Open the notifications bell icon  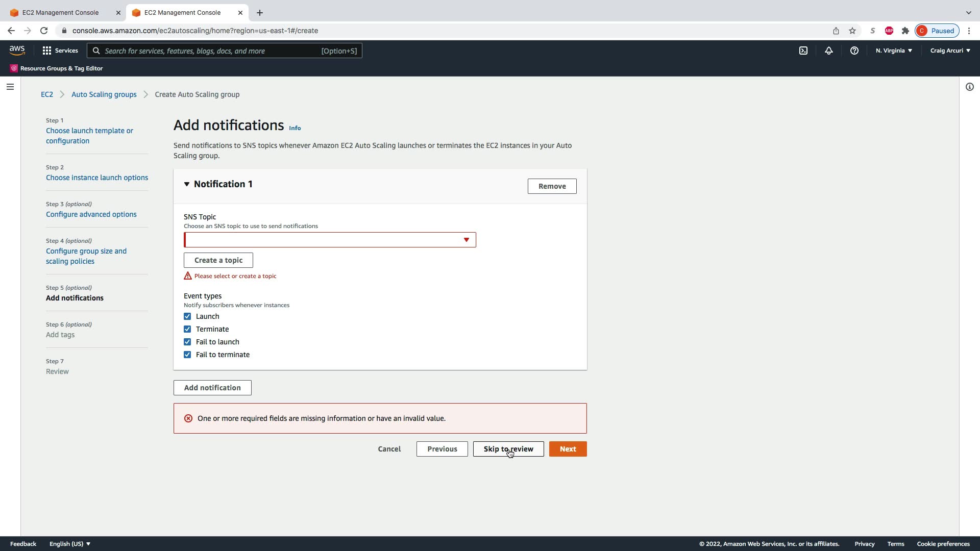(x=829, y=51)
